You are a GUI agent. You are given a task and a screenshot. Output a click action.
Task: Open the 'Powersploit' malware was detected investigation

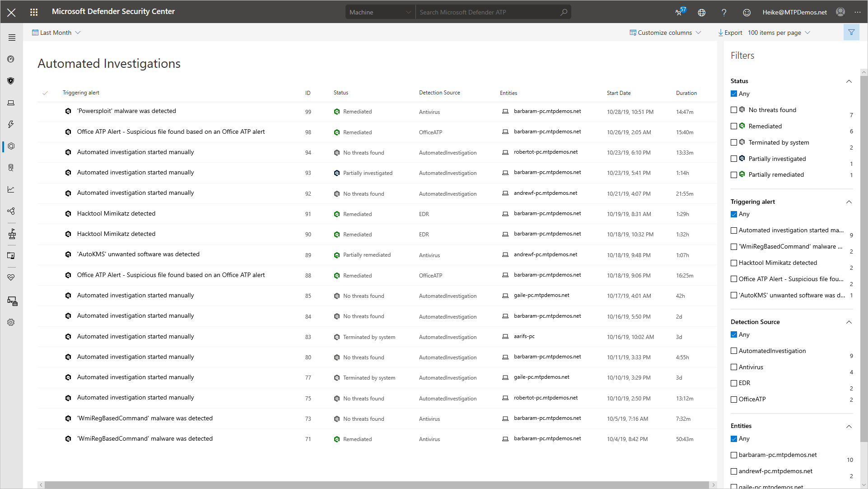(126, 111)
